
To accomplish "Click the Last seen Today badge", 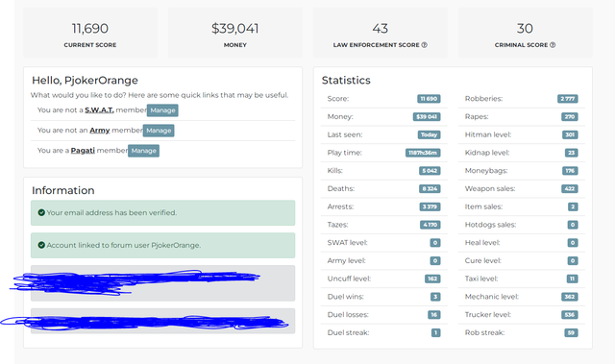I will coord(429,134).
